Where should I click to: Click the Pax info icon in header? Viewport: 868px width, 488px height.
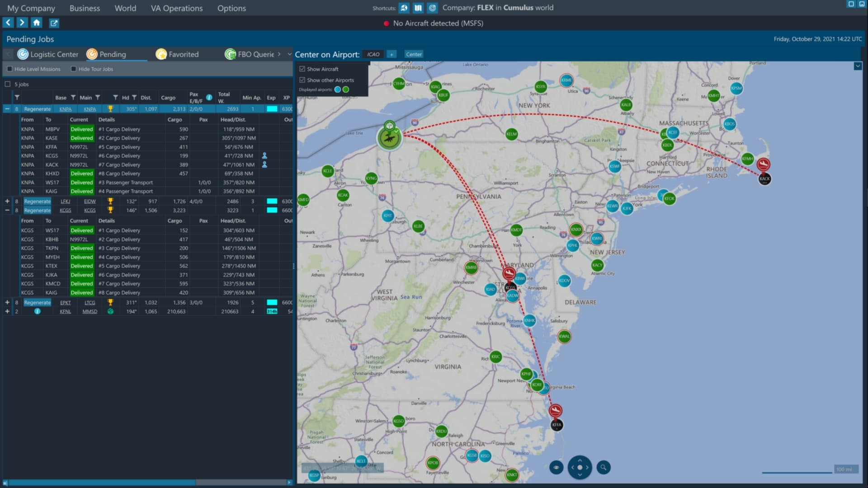click(x=209, y=97)
